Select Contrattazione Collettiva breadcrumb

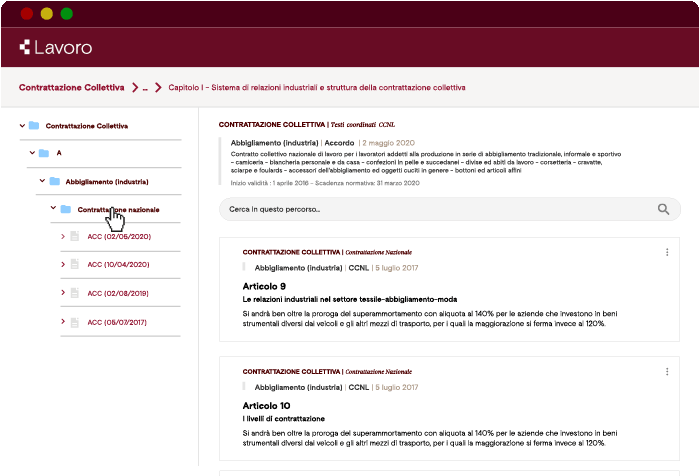click(72, 88)
